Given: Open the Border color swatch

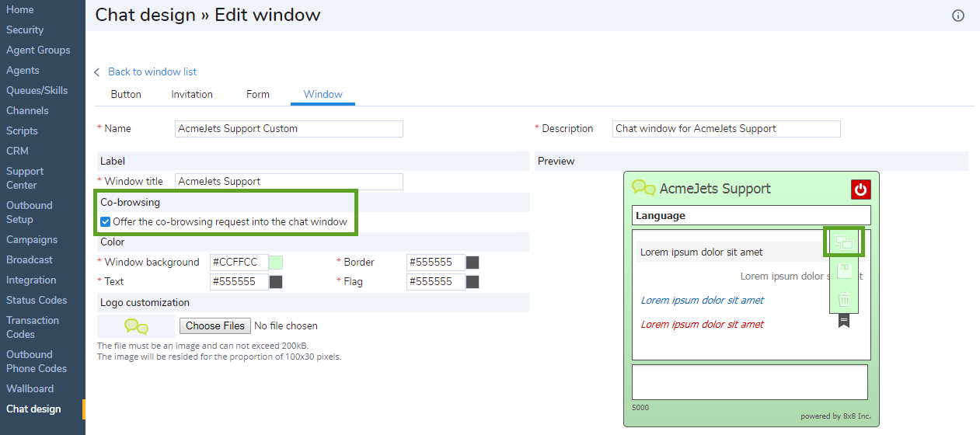Looking at the screenshot, I should pyautogui.click(x=473, y=263).
